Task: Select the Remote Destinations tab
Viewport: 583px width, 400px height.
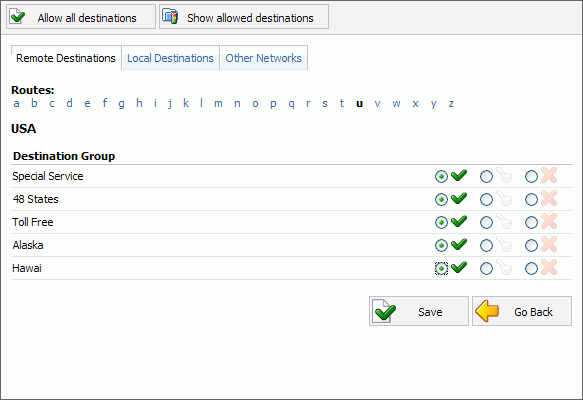Action: [66, 58]
